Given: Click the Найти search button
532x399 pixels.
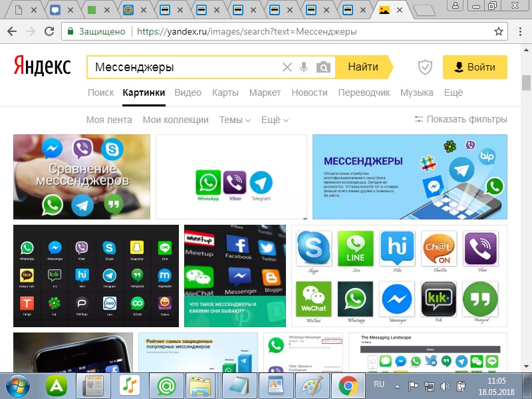Looking at the screenshot, I should 364,67.
